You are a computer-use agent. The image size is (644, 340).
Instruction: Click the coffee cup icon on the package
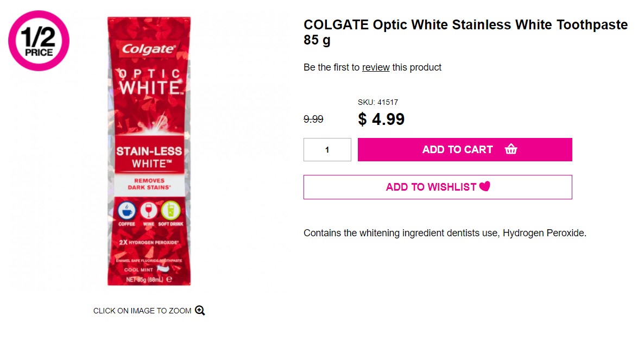click(126, 211)
